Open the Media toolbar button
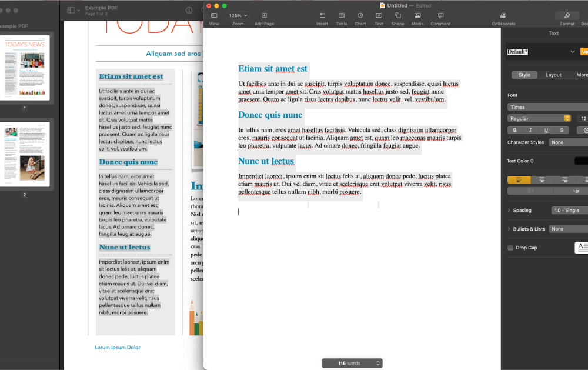This screenshot has width=588, height=370. click(417, 15)
